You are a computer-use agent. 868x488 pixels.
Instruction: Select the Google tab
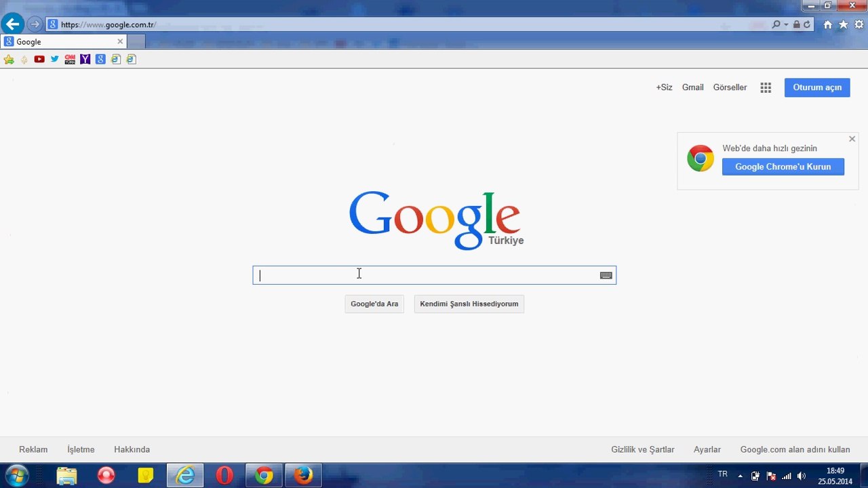64,42
